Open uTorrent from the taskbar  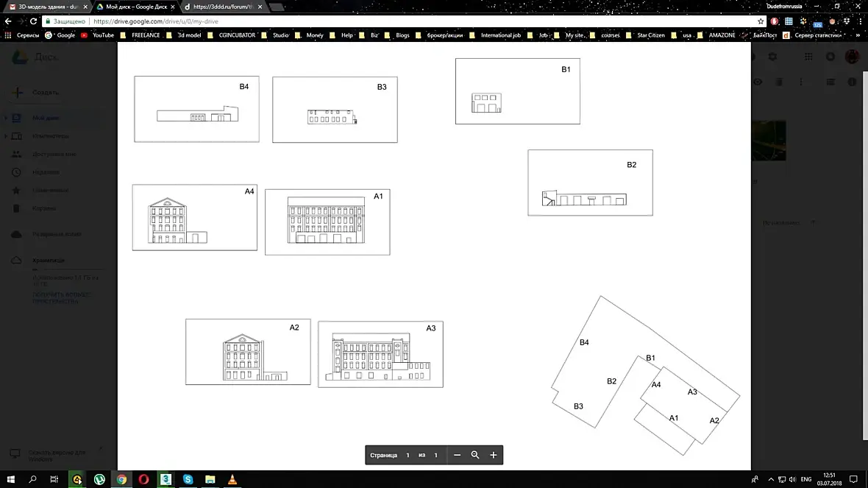pos(99,479)
